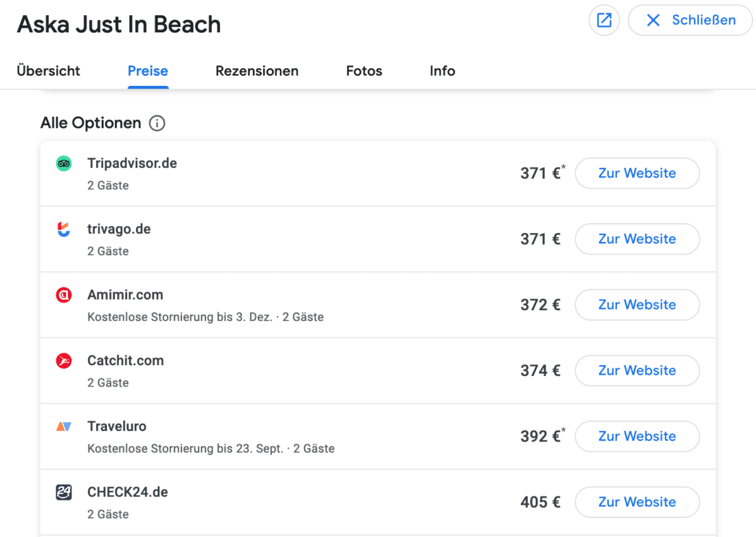
Task: Click the red Amimir.com logo icon
Action: tap(64, 295)
